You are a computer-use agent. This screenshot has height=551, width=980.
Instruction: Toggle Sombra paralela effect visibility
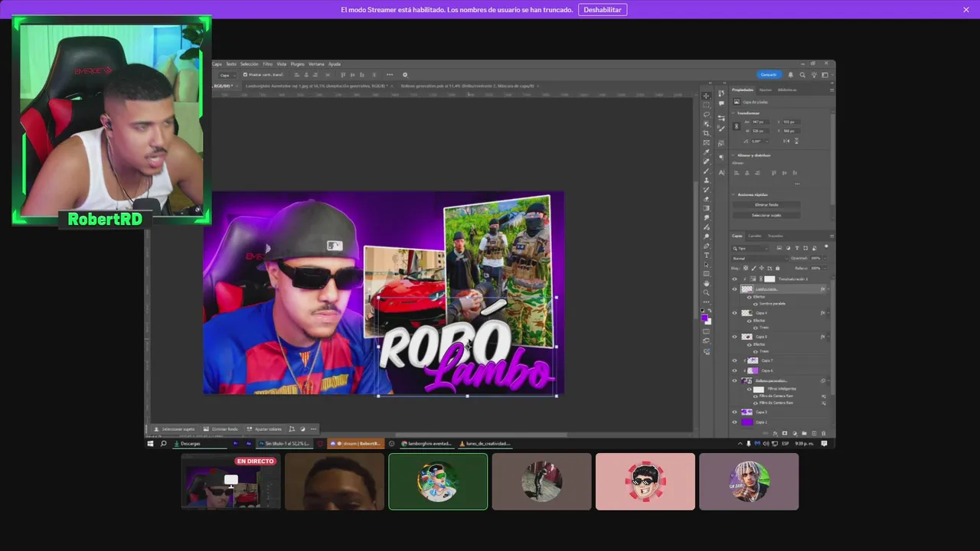pyautogui.click(x=755, y=304)
